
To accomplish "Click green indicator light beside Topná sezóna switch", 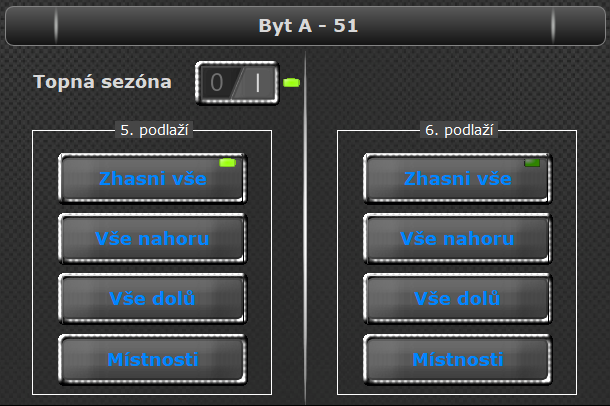I will pyautogui.click(x=291, y=82).
